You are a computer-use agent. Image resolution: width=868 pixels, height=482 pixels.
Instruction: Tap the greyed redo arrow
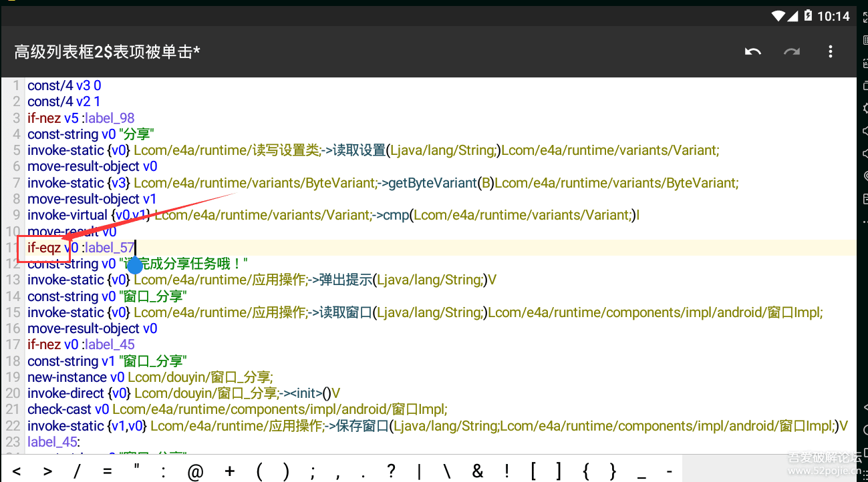point(792,52)
